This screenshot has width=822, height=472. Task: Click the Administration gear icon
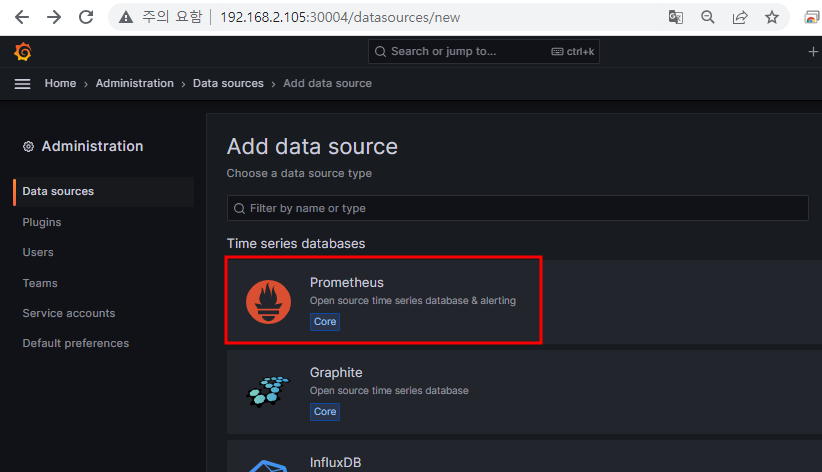coord(28,146)
